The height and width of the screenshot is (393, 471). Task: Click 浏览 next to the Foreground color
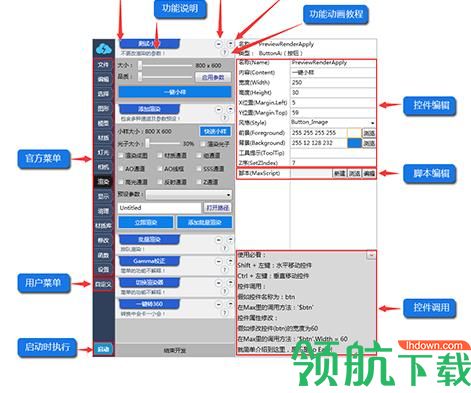click(x=369, y=133)
